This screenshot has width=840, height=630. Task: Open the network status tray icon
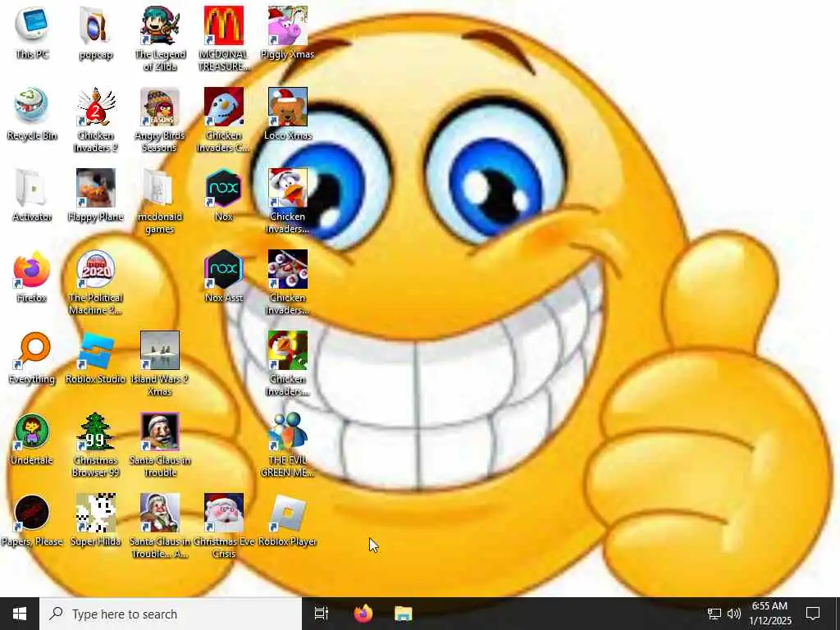714,614
